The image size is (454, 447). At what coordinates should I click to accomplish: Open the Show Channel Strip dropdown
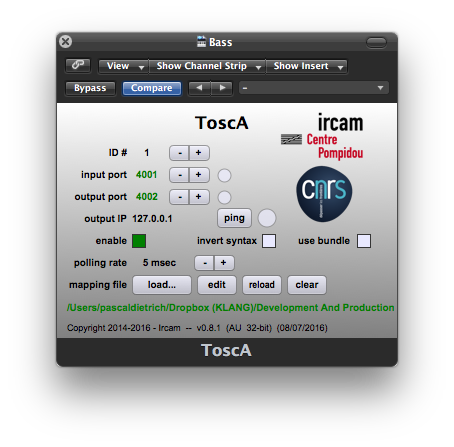[x=207, y=66]
